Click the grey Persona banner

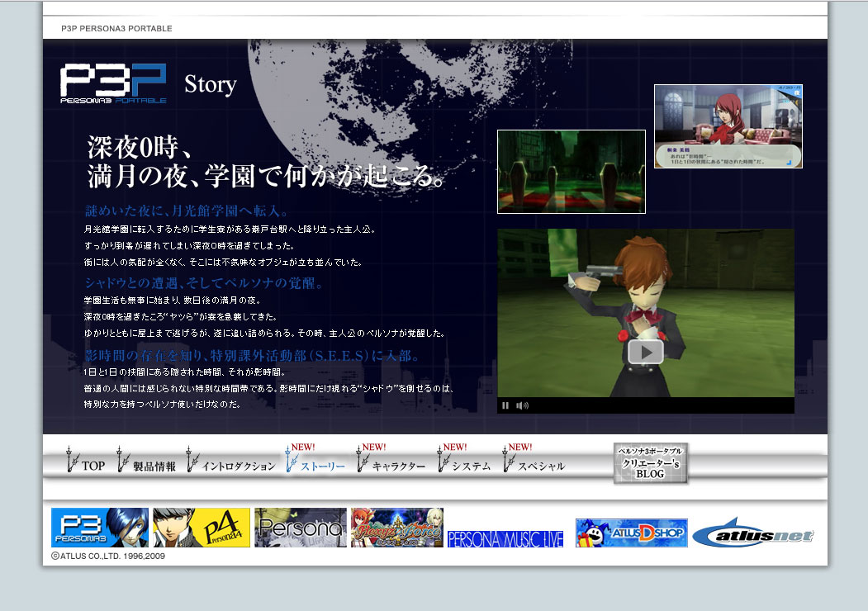coord(301,528)
